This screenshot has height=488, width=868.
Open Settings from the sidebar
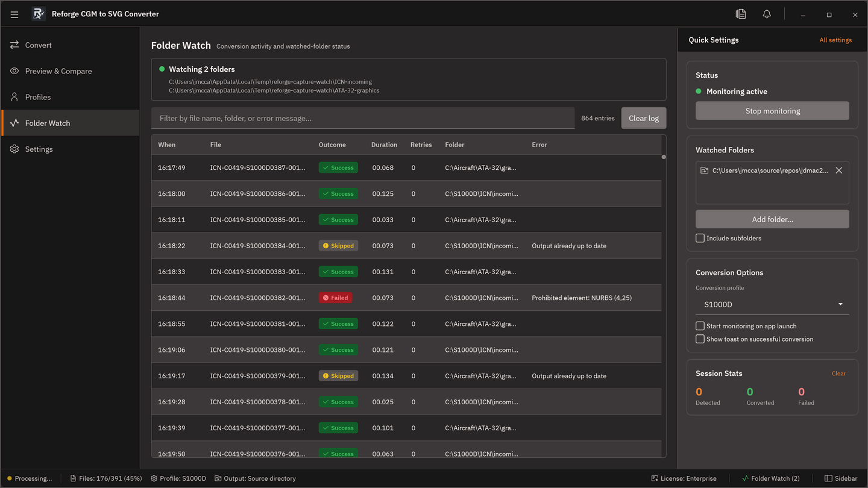(x=71, y=149)
